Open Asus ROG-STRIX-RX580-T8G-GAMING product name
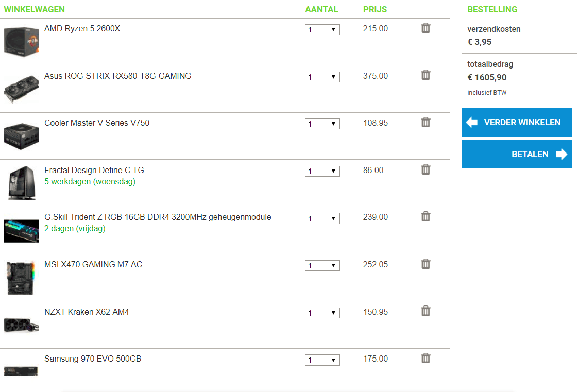The height and width of the screenshot is (392, 579). 118,76
